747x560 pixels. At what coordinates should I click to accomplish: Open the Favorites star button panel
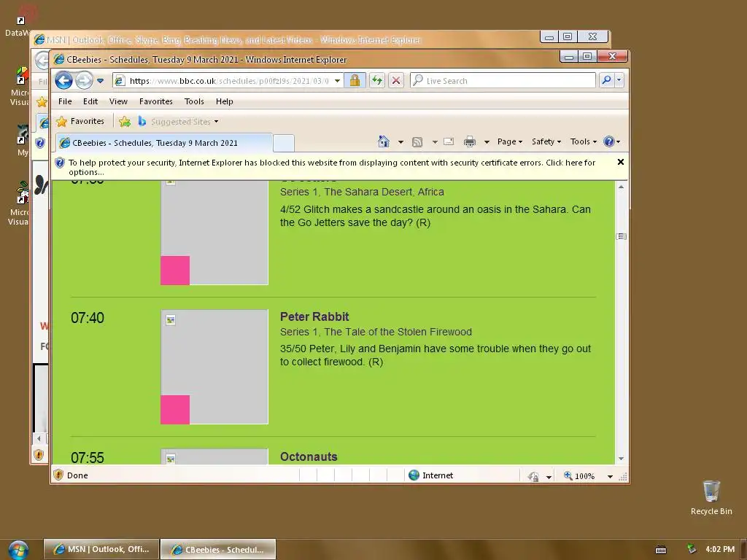[80, 122]
